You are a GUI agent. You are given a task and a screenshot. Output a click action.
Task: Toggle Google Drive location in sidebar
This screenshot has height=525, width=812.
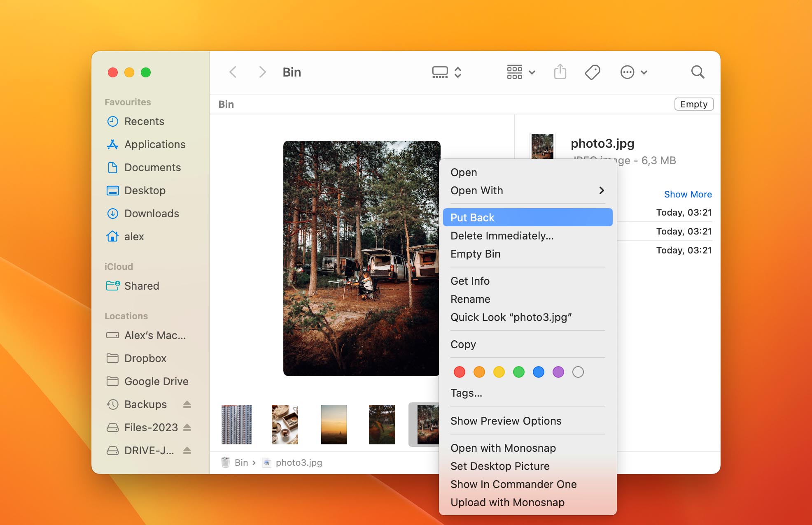pyautogui.click(x=156, y=381)
